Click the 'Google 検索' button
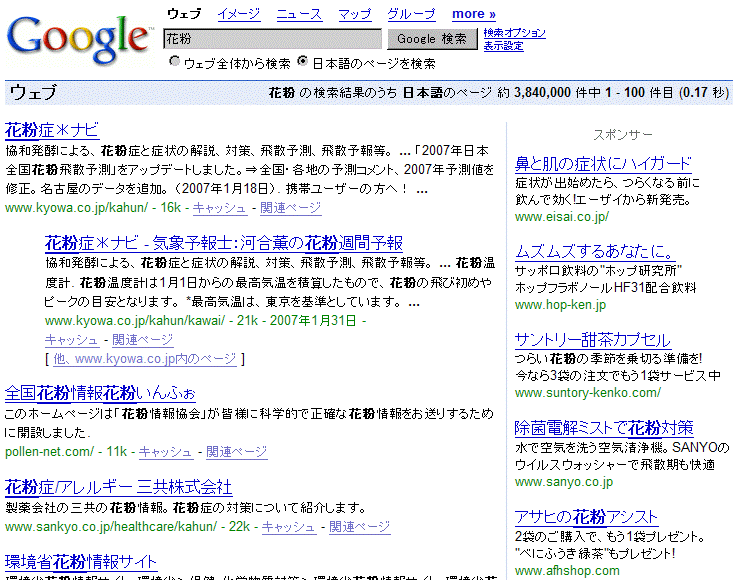The height and width of the screenshot is (580, 736). coord(432,39)
